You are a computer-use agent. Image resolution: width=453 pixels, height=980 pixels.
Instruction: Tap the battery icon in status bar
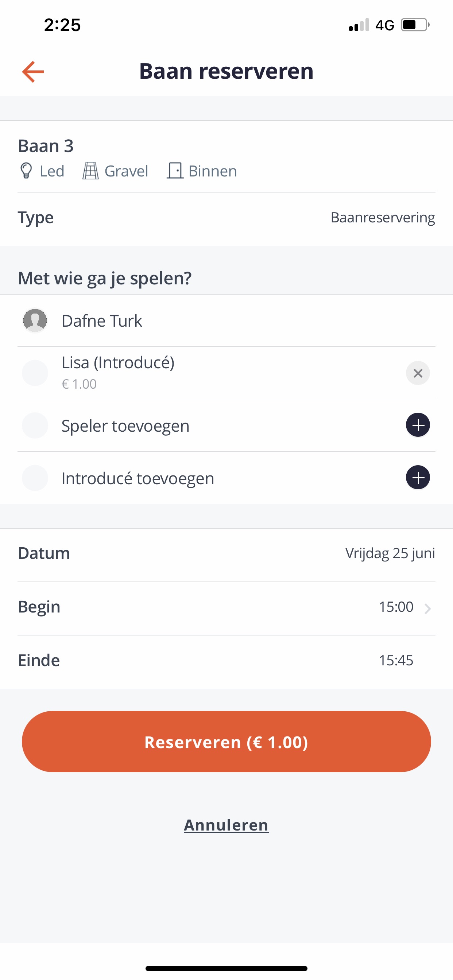[415, 25]
